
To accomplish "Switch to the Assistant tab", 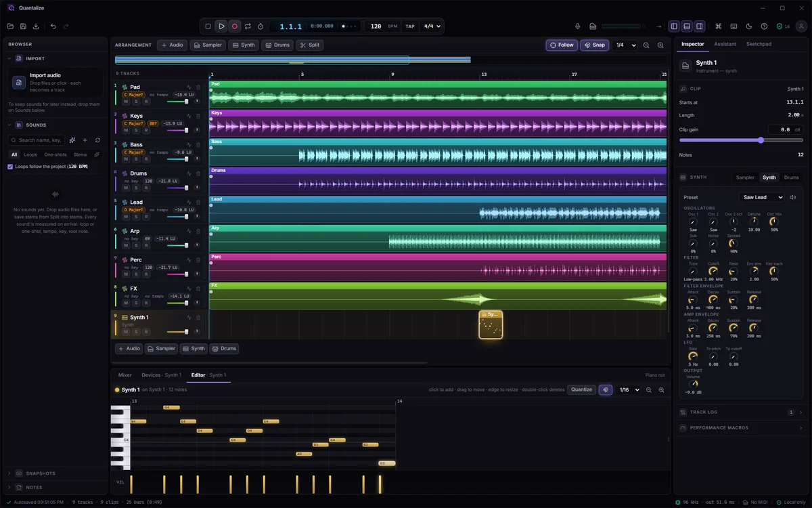I will (725, 44).
